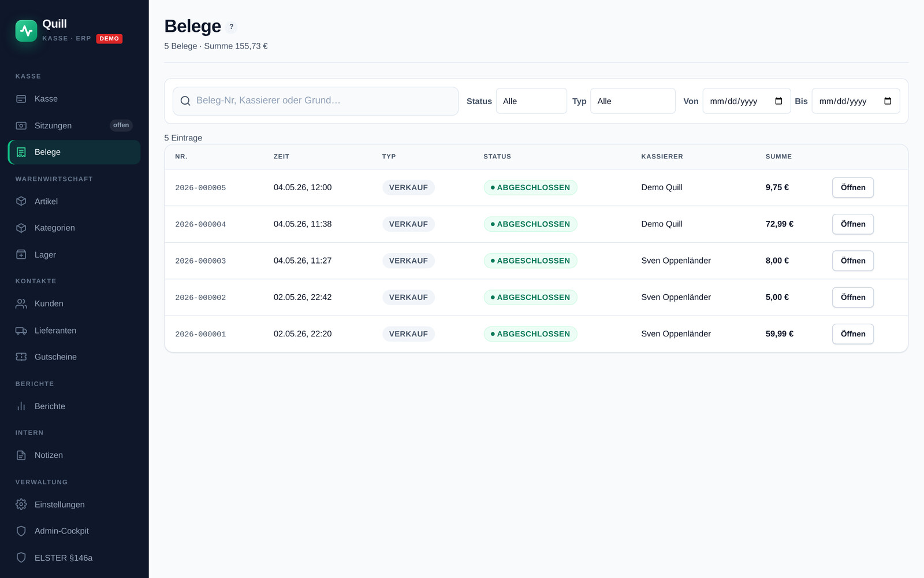Click the help question mark beside Belege
This screenshot has height=578, width=924.
[232, 27]
